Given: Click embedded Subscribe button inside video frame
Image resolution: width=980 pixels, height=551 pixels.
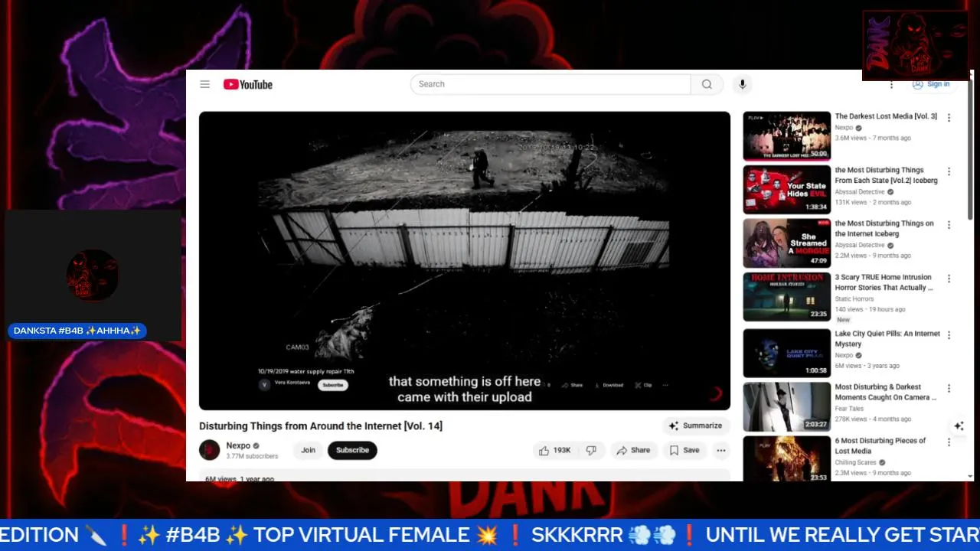Looking at the screenshot, I should 333,385.
